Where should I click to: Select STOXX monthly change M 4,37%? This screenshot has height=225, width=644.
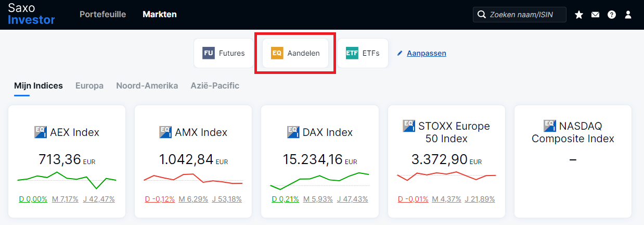(447, 199)
